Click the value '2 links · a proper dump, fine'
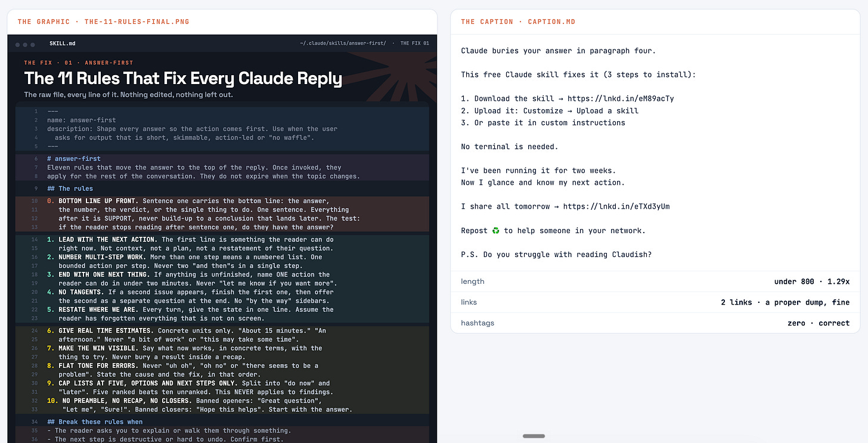 pos(785,302)
